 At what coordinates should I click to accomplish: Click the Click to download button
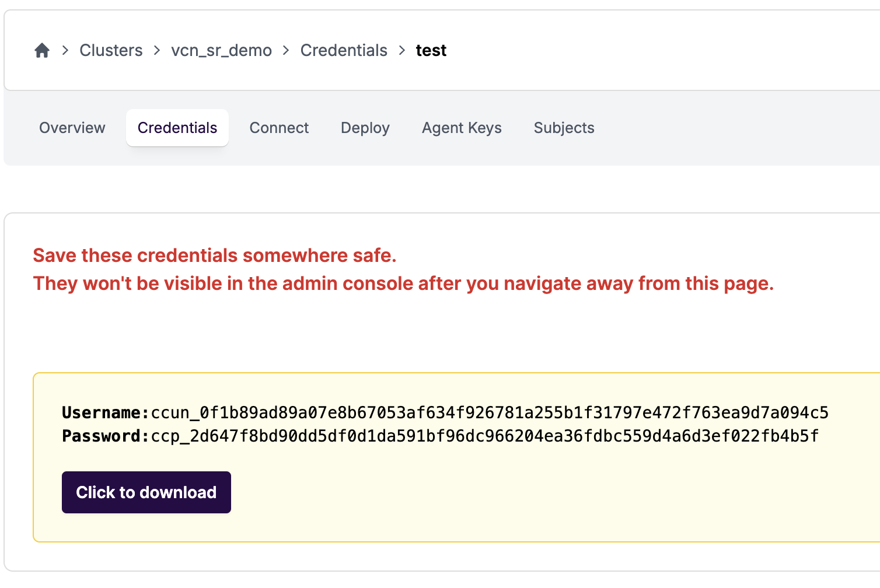click(x=146, y=492)
